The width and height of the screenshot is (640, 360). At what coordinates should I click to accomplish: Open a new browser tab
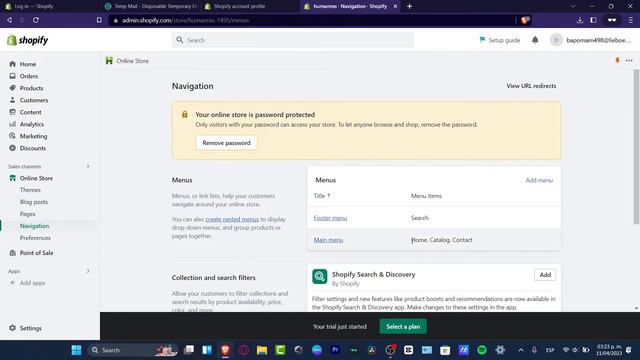click(409, 6)
